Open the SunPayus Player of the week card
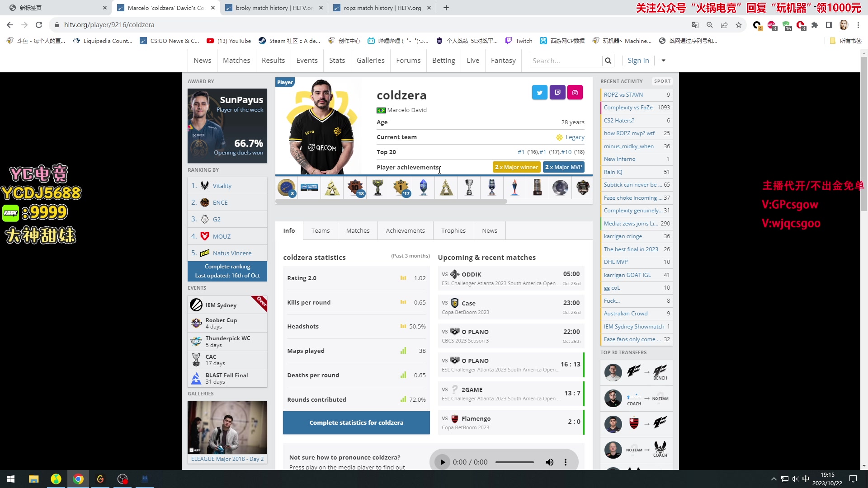Viewport: 868px width, 488px height. pyautogui.click(x=227, y=126)
